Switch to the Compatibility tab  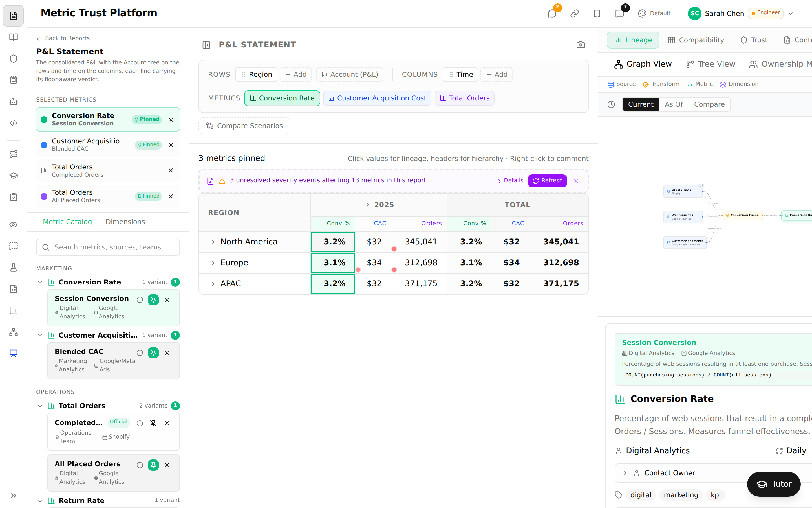tap(696, 40)
